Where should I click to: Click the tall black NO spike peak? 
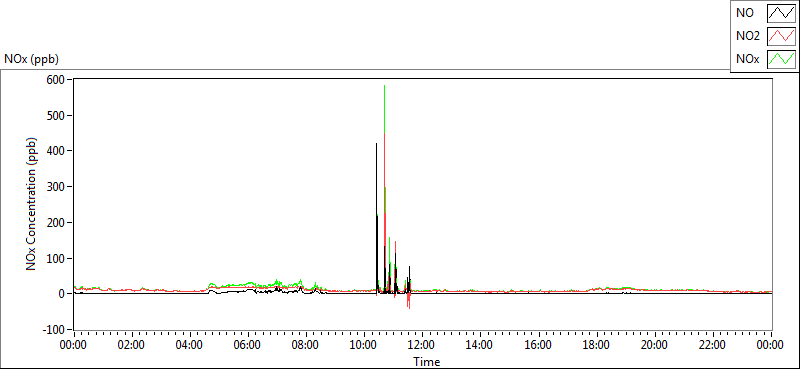(377, 144)
